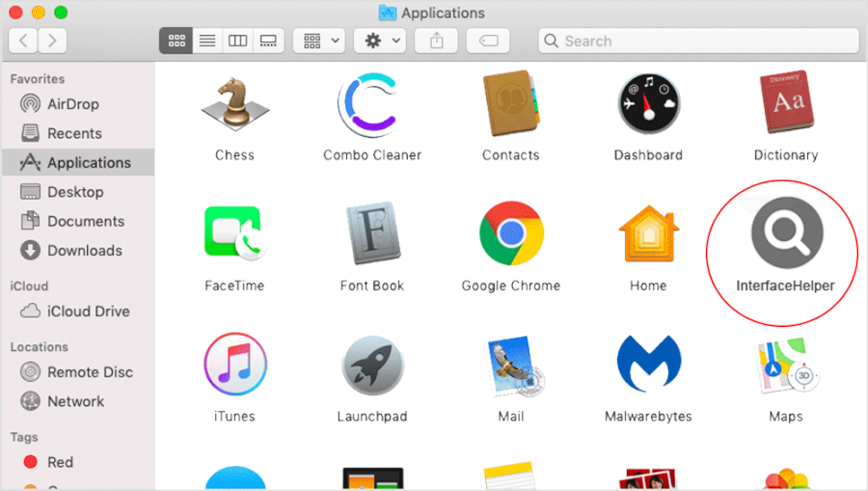
Task: Click the "Font Book" label text
Action: click(x=372, y=286)
